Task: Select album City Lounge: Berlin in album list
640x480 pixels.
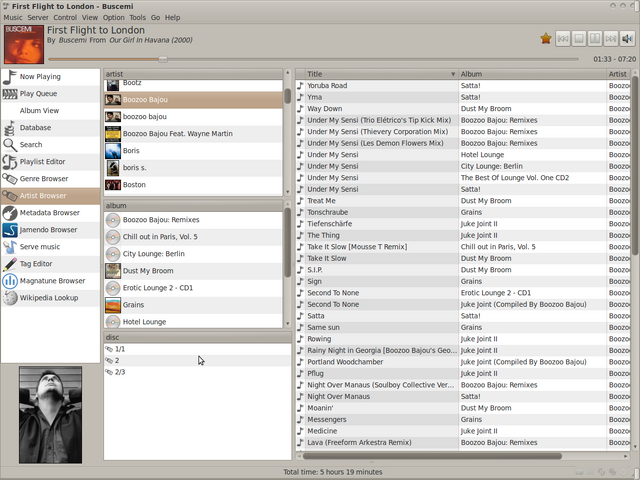Action: click(x=193, y=254)
